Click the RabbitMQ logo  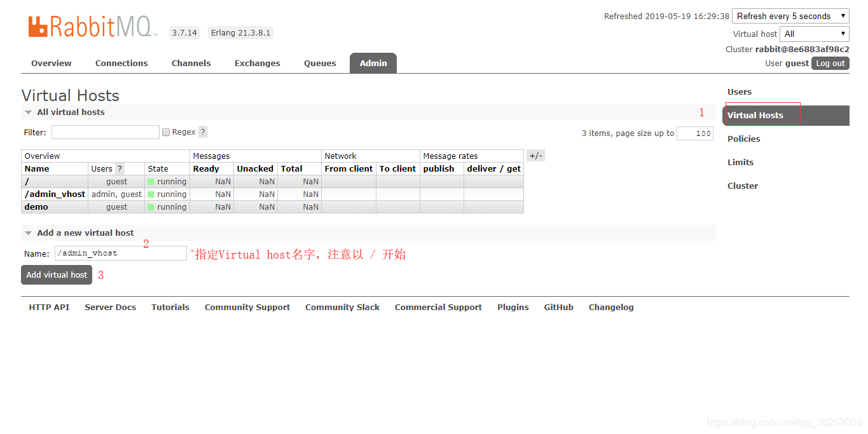(92, 27)
